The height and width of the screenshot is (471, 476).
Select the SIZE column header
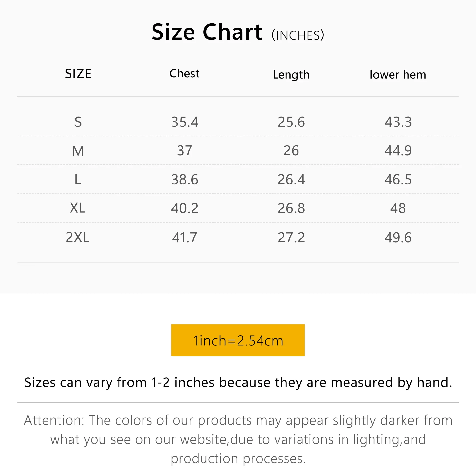click(x=78, y=74)
